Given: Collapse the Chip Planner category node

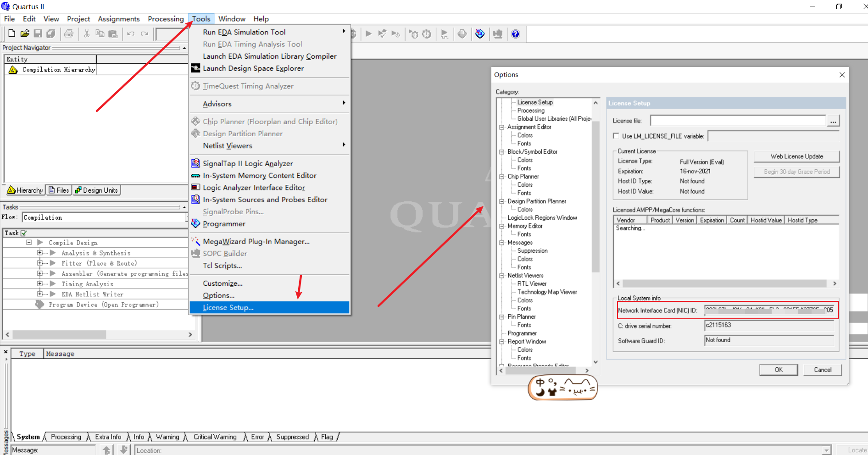Looking at the screenshot, I should click(x=502, y=177).
